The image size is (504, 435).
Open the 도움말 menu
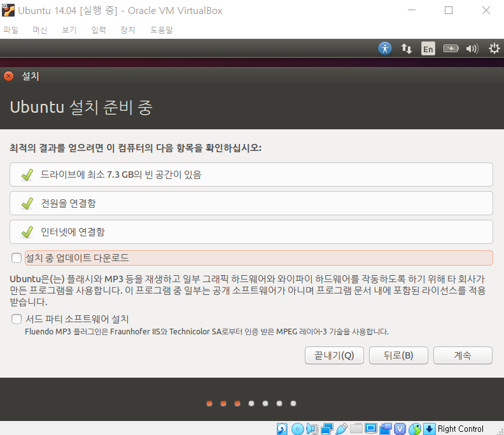pyautogui.click(x=162, y=30)
